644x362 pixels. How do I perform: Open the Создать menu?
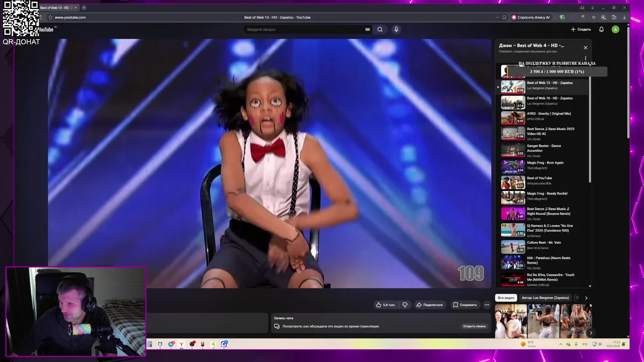[581, 29]
